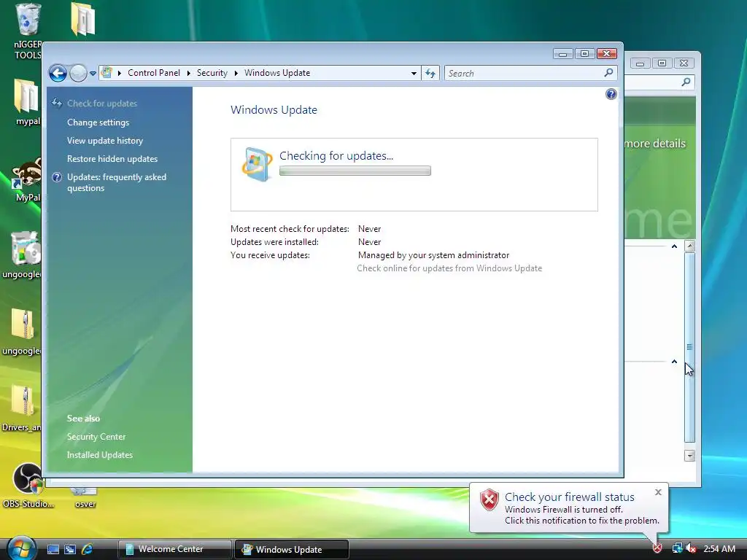This screenshot has width=747, height=560.
Task: Click the Control Panel icon in address bar
Action: (107, 73)
